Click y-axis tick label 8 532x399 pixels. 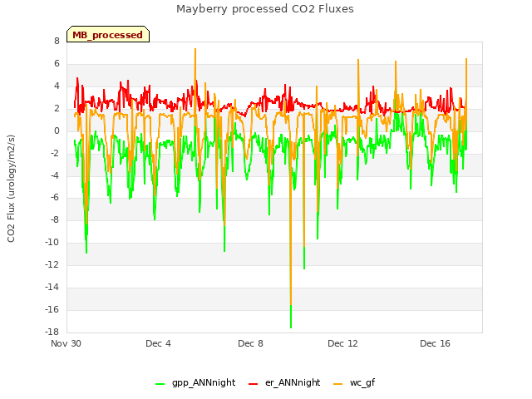57,41
